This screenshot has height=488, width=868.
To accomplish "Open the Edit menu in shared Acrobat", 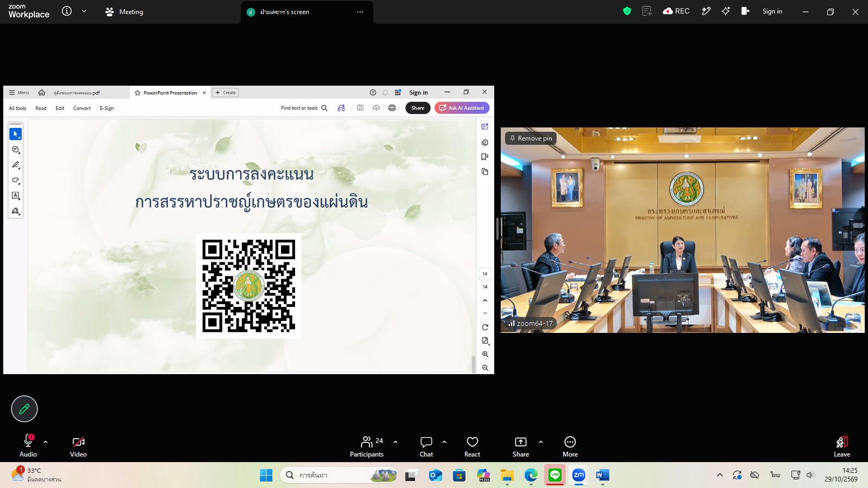I will point(60,108).
